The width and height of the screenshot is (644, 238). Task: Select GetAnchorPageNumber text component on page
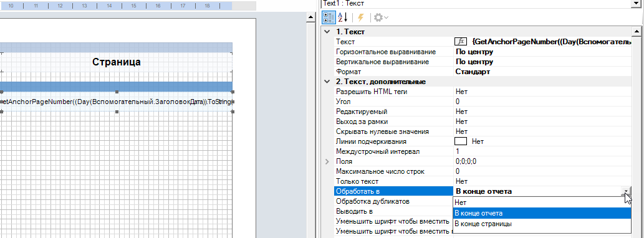(x=116, y=102)
